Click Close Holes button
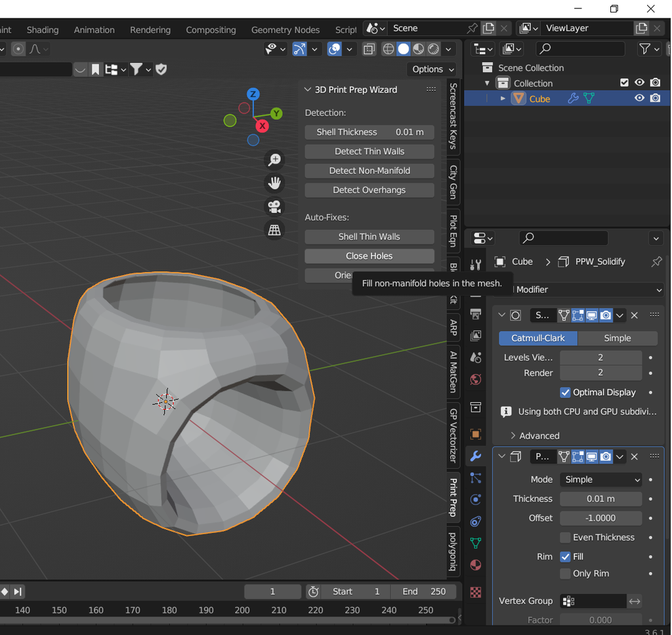The width and height of the screenshot is (672, 635). click(x=369, y=256)
